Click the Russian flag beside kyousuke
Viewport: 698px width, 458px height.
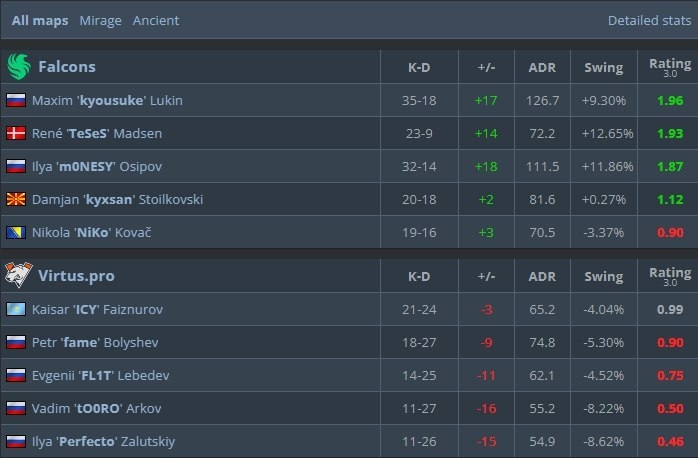pos(16,100)
